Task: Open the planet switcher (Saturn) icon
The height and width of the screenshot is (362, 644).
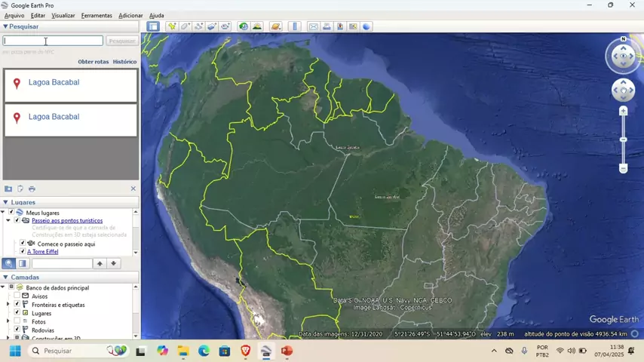Action: (275, 26)
